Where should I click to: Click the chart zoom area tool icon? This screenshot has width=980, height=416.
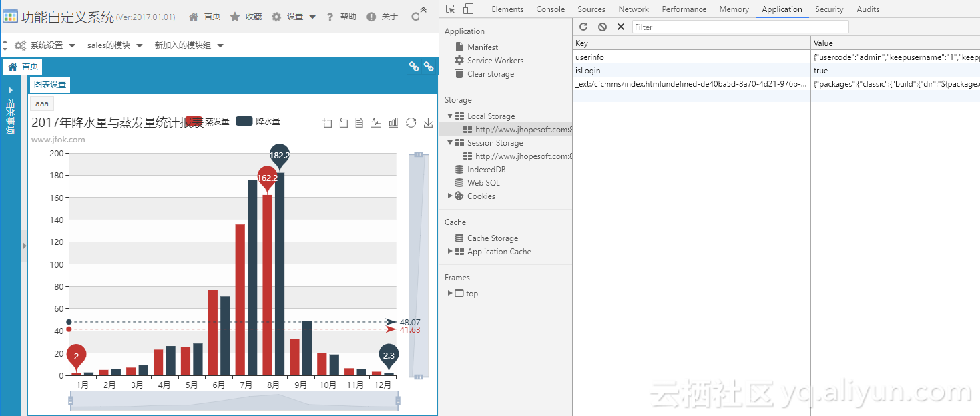(x=327, y=122)
